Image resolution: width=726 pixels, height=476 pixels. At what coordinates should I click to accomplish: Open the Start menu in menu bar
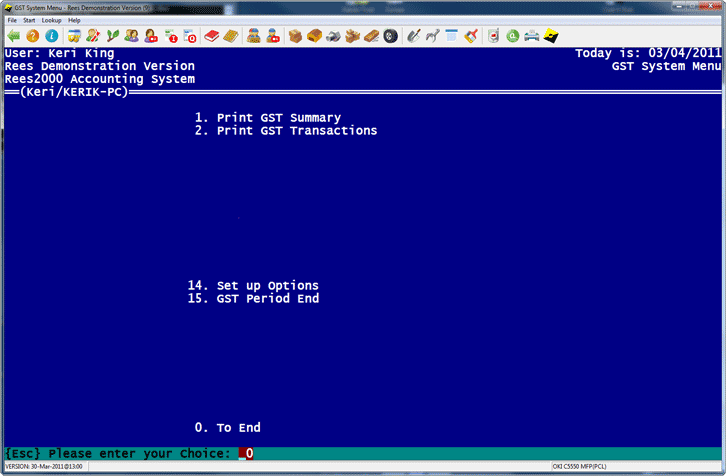(29, 20)
